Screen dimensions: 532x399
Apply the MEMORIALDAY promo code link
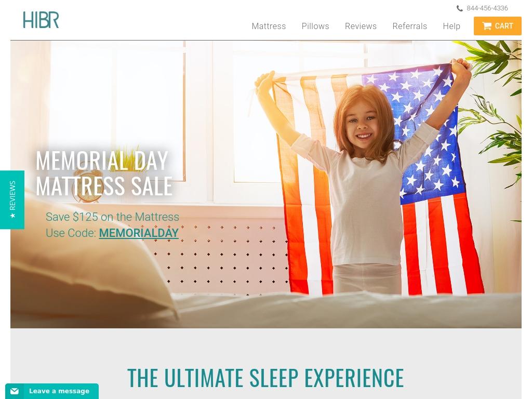138,233
